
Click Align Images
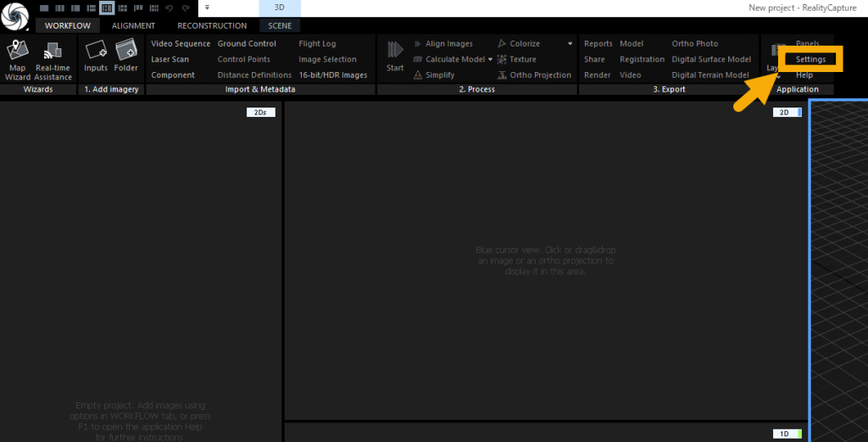click(448, 44)
